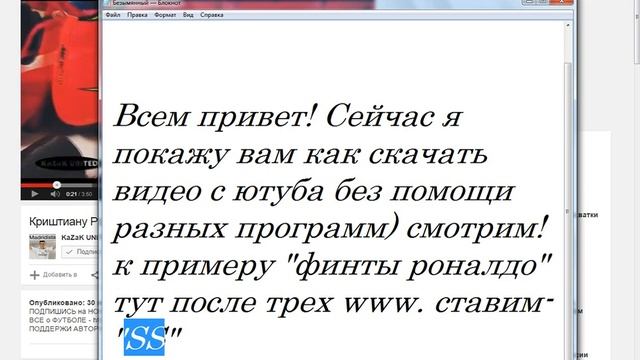Open the KaZaK UNITED channel name link
This screenshot has height=360, width=640.
pos(80,237)
